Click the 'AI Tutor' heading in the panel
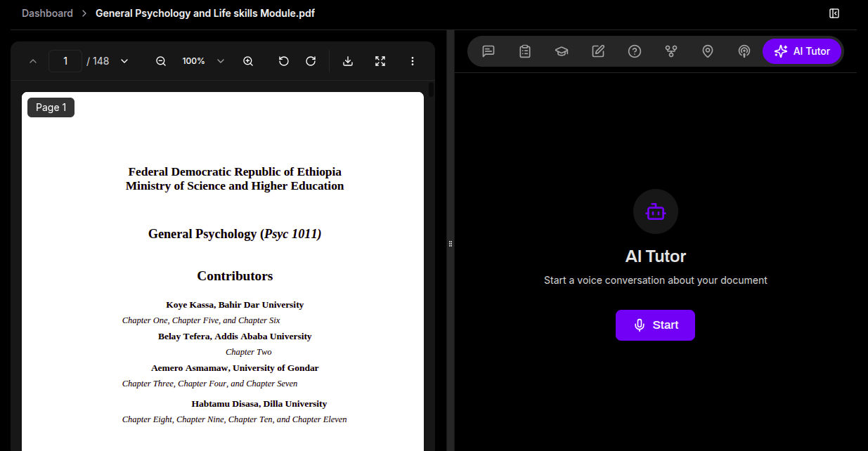Viewport: 868px width, 451px height. pos(656,256)
